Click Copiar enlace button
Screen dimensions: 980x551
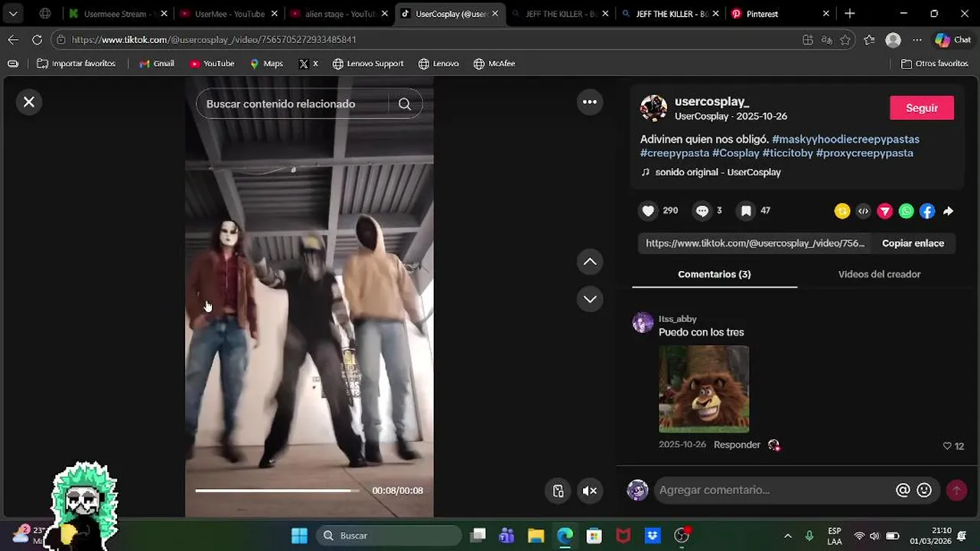[x=913, y=243]
